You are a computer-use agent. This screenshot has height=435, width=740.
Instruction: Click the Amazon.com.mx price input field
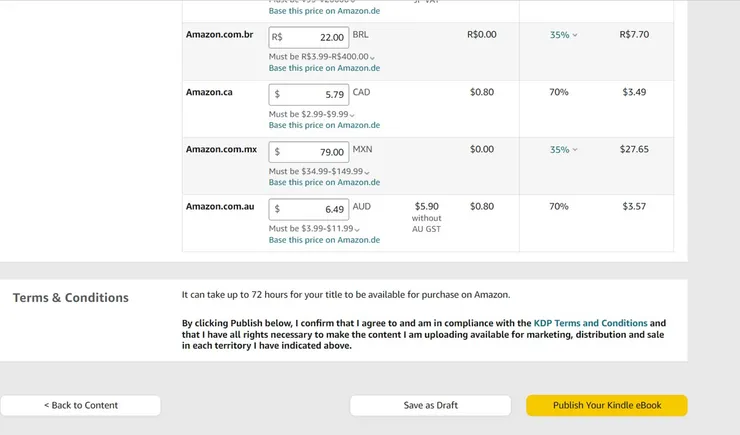click(x=309, y=152)
